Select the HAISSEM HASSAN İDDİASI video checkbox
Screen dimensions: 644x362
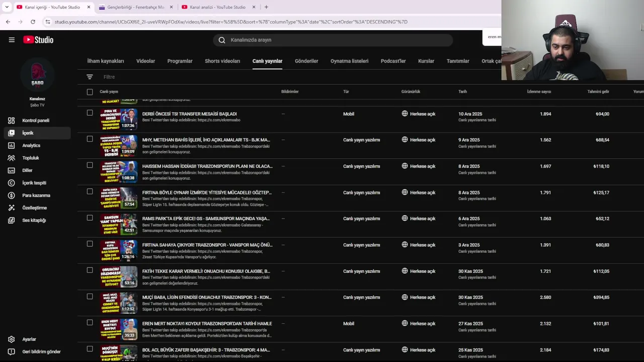(x=90, y=165)
